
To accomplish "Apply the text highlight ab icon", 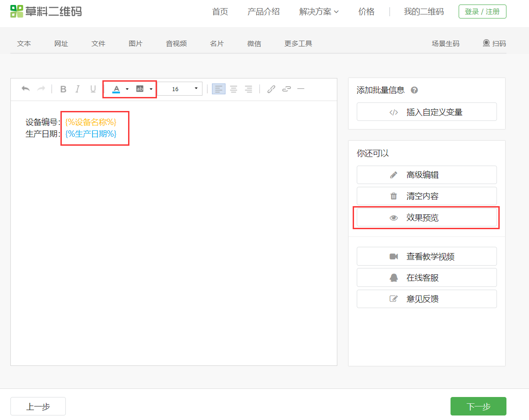I will 140,89.
